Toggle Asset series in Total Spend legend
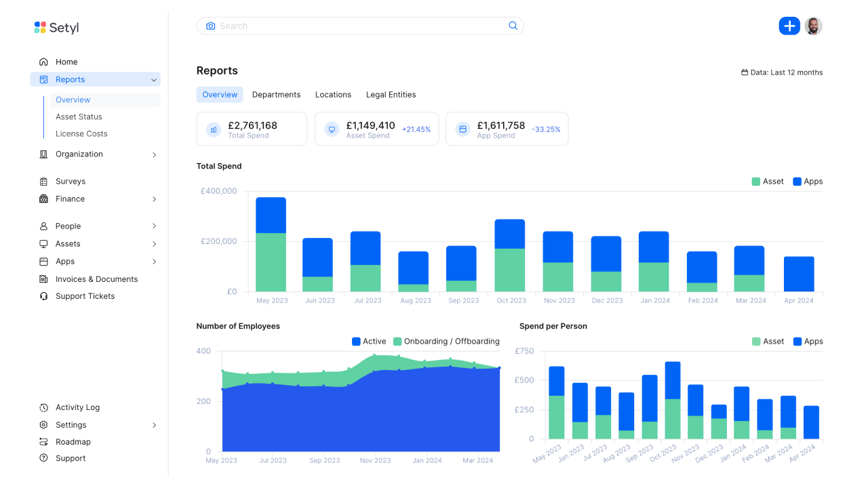Screen dimensions: 868x488 767,182
